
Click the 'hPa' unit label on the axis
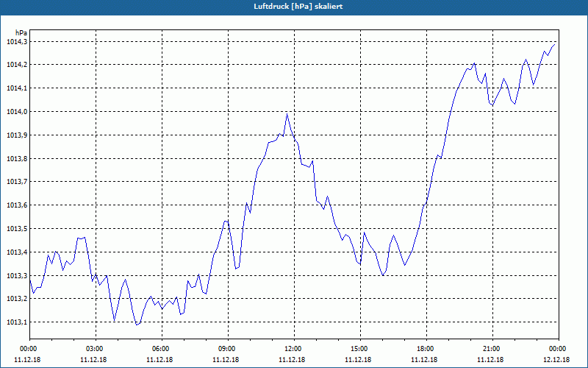(21, 33)
